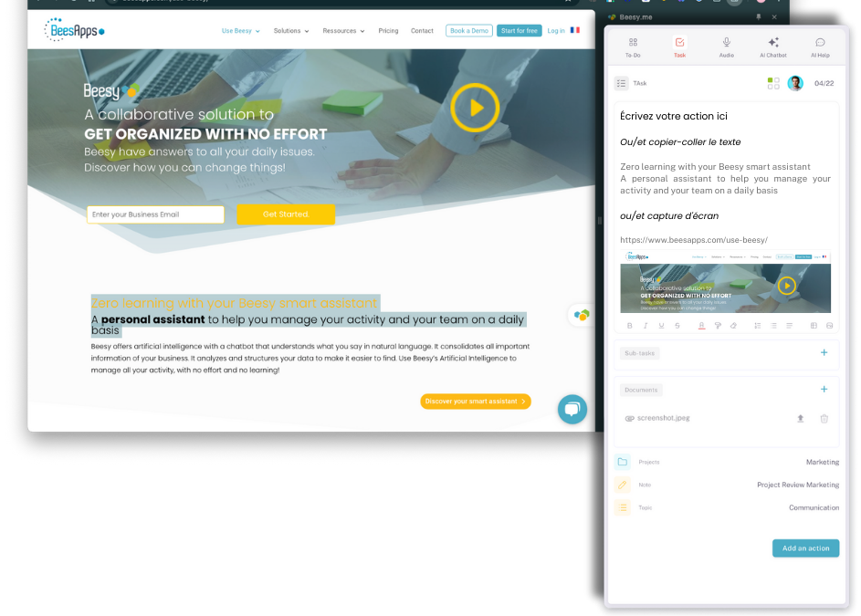Click the Enter your Business Email field
This screenshot has width=861, height=616.
155,214
